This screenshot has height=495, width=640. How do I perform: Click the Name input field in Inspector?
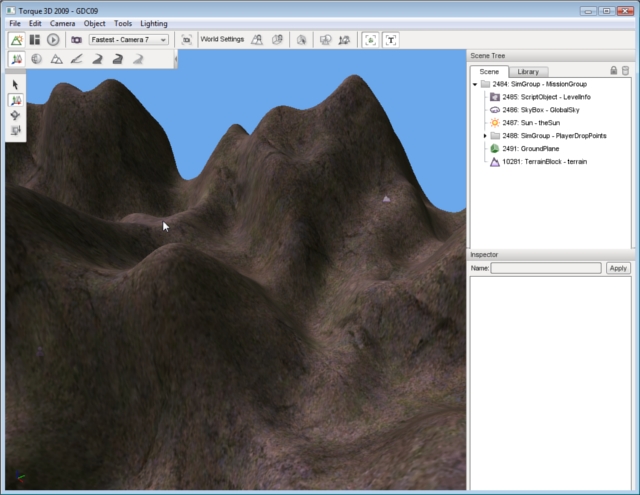[x=546, y=268]
